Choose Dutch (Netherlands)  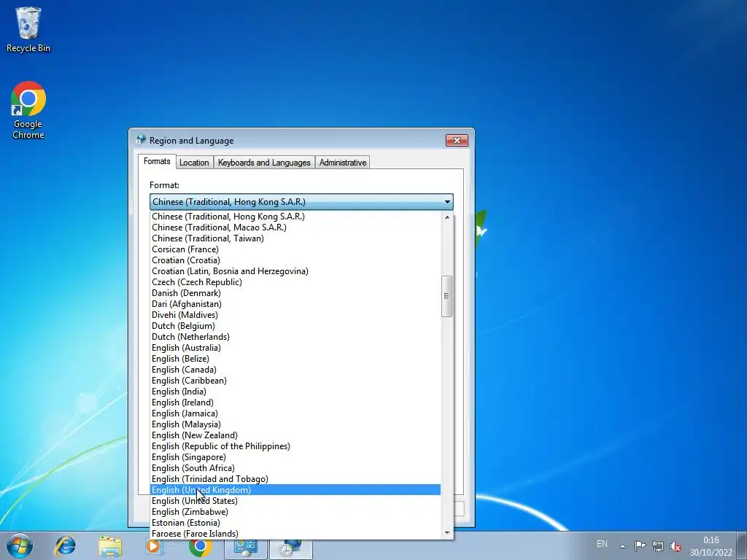[295, 337]
